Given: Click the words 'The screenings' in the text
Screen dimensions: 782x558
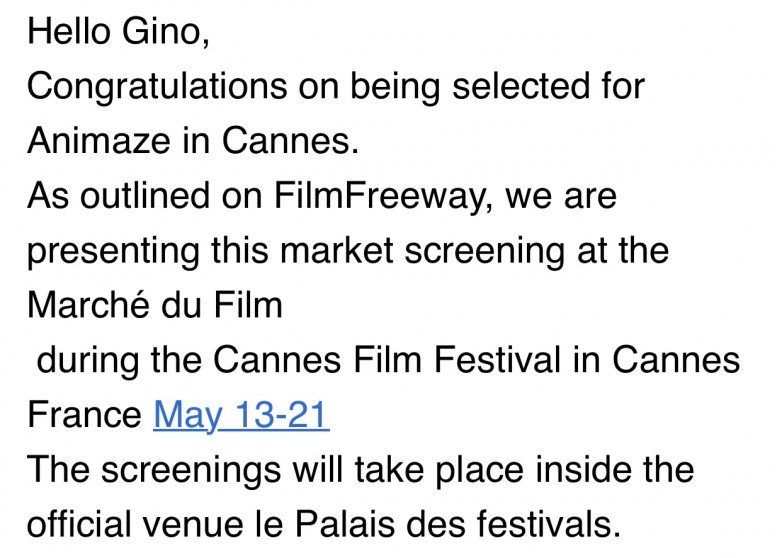Looking at the screenshot, I should [154, 470].
